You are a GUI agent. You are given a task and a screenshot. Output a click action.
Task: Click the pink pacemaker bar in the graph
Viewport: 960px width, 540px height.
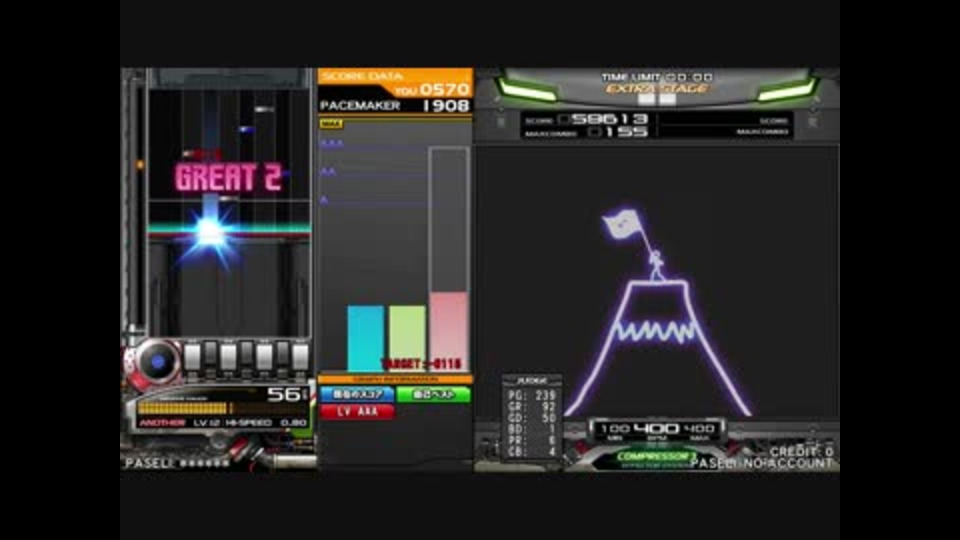pos(449,332)
